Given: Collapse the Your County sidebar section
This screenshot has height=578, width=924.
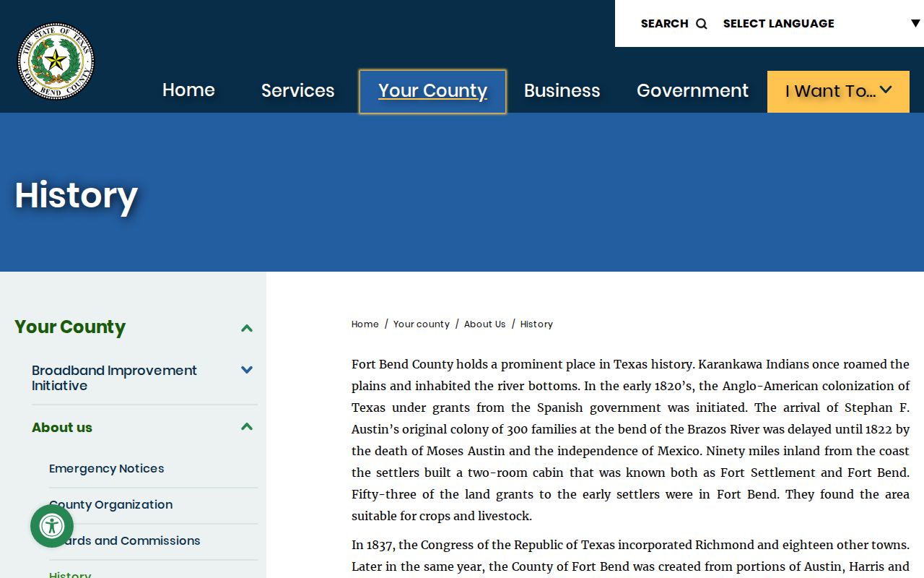Looking at the screenshot, I should pyautogui.click(x=247, y=328).
